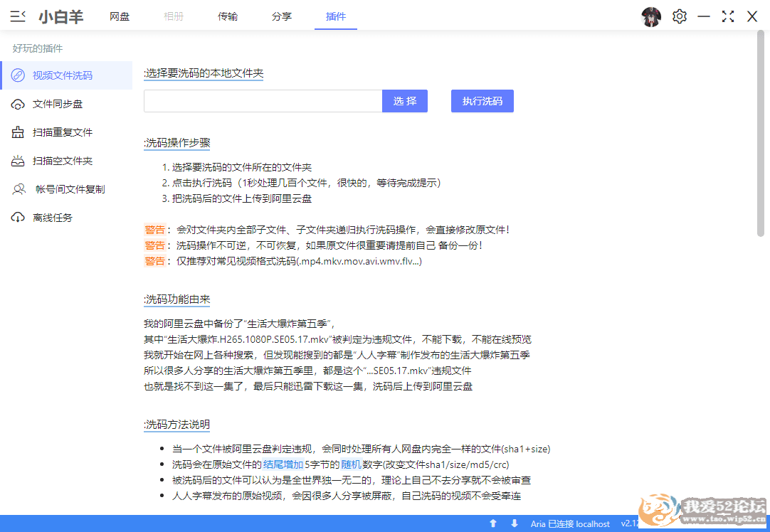Click the cloud download icon for 离线任务
Screen dimensions: 770x532
[18, 218]
